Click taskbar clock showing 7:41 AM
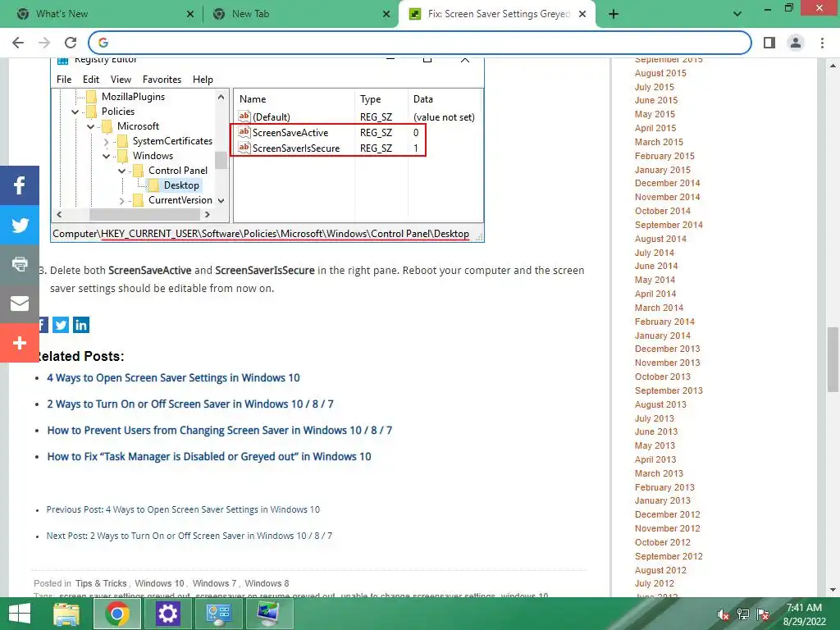This screenshot has height=630, width=840. [x=804, y=614]
